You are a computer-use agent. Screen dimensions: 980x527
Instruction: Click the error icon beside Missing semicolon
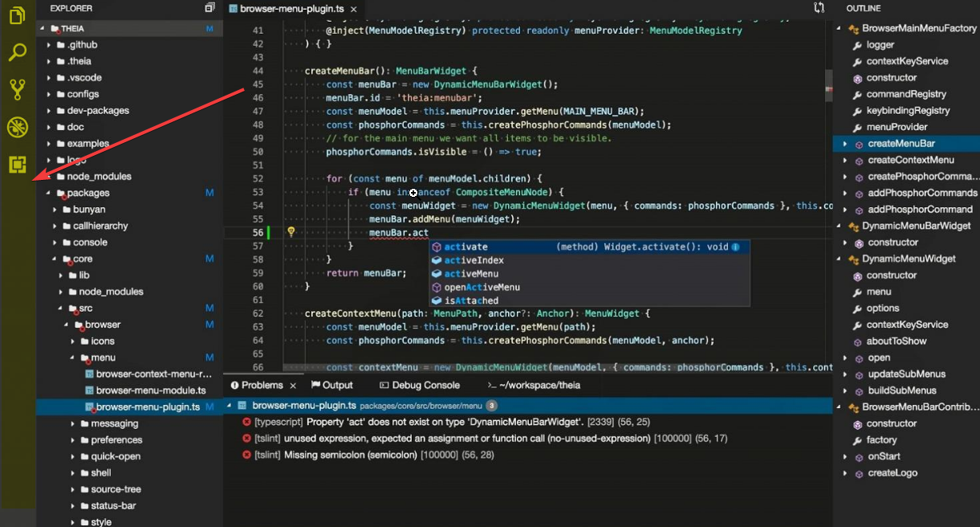coord(246,455)
